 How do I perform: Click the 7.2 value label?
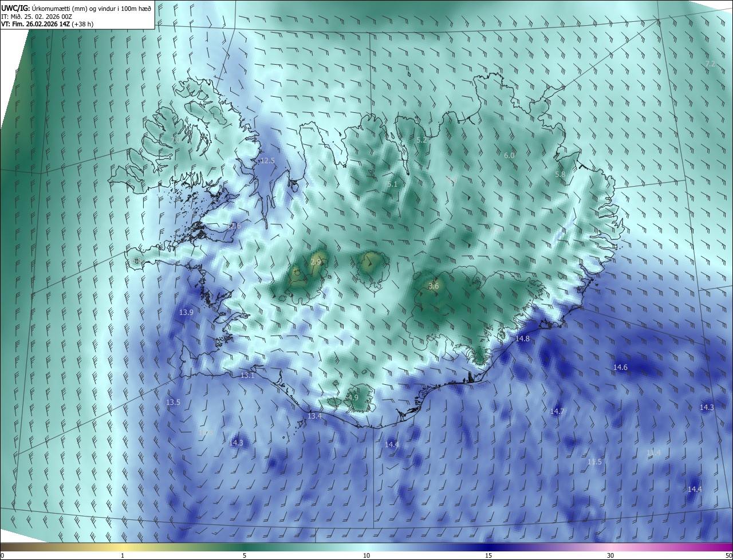[710, 64]
